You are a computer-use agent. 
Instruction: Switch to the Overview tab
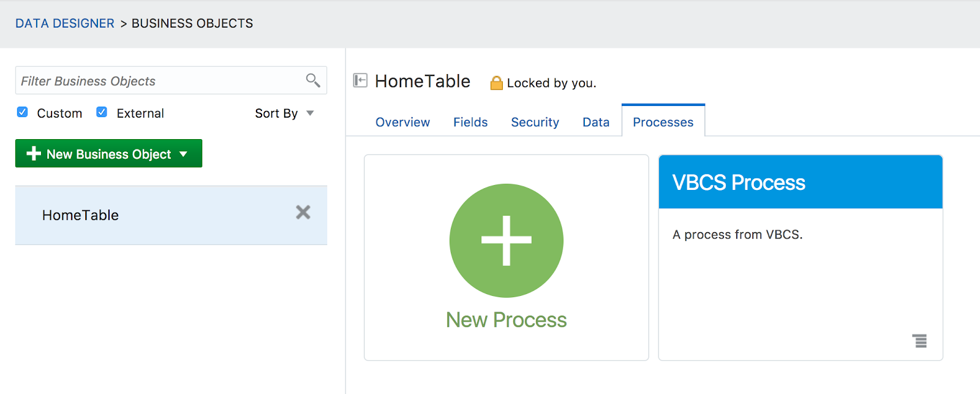(403, 122)
